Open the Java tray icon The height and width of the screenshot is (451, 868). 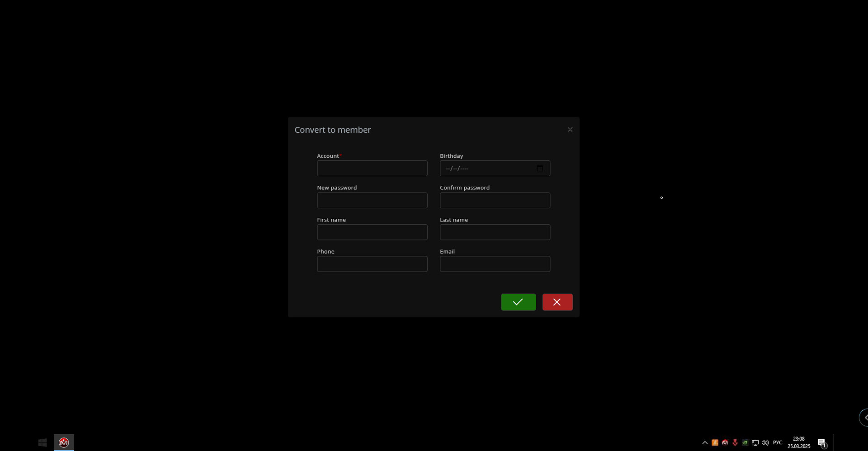pos(715,443)
